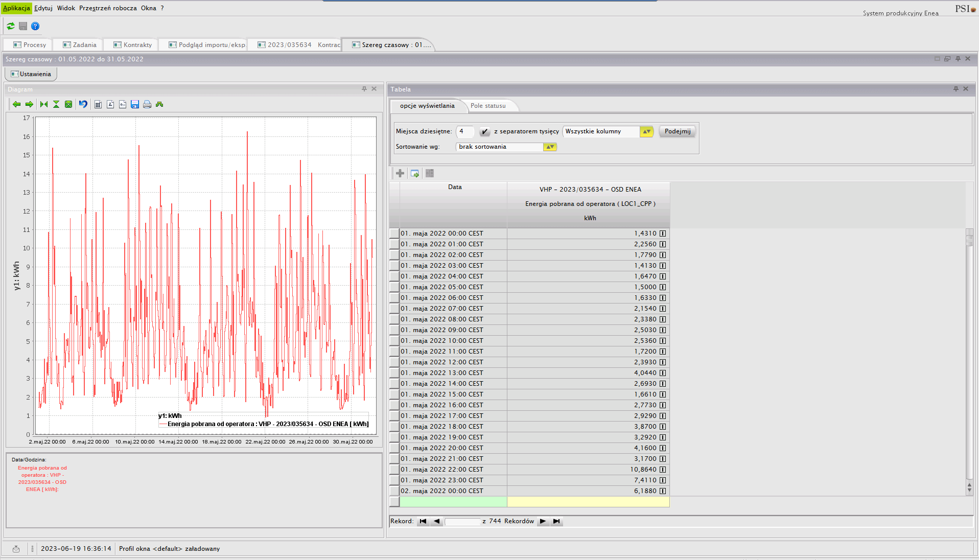Click the grey save disk in main toolbar
This screenshot has width=979, height=560.
click(23, 26)
